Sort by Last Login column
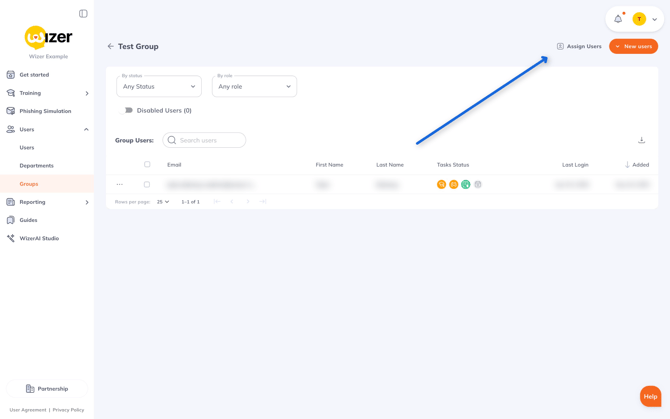 [x=575, y=165]
